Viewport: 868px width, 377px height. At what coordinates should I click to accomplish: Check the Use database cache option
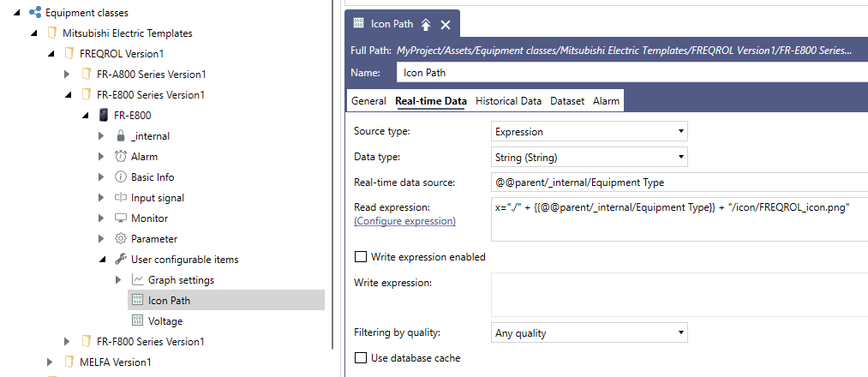coord(361,358)
